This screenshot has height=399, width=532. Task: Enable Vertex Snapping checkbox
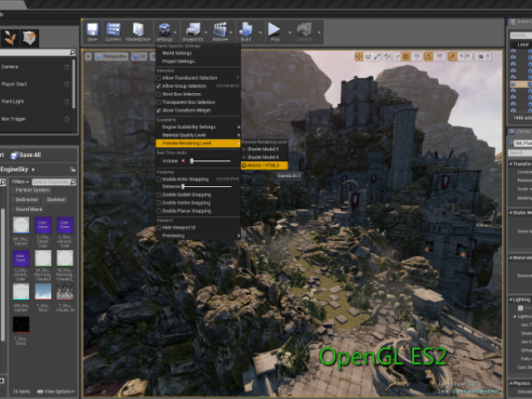pyautogui.click(x=159, y=203)
